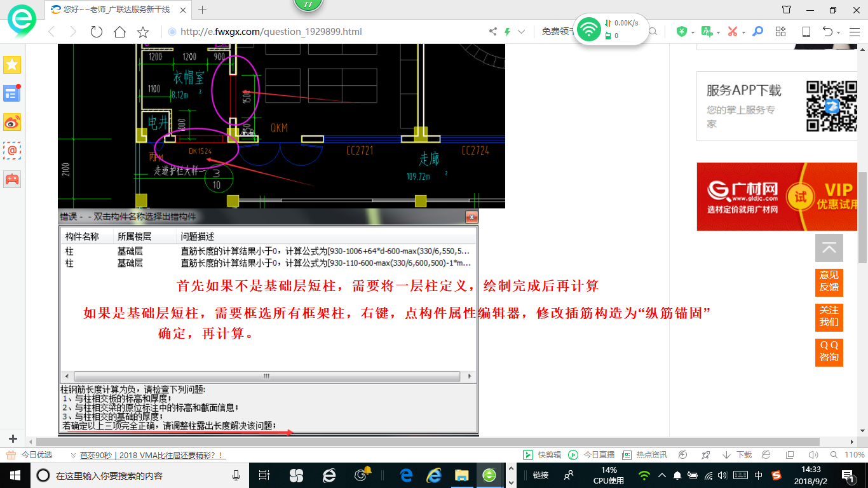Toggle the lightning speed mode icon
868x488 pixels.
point(507,32)
